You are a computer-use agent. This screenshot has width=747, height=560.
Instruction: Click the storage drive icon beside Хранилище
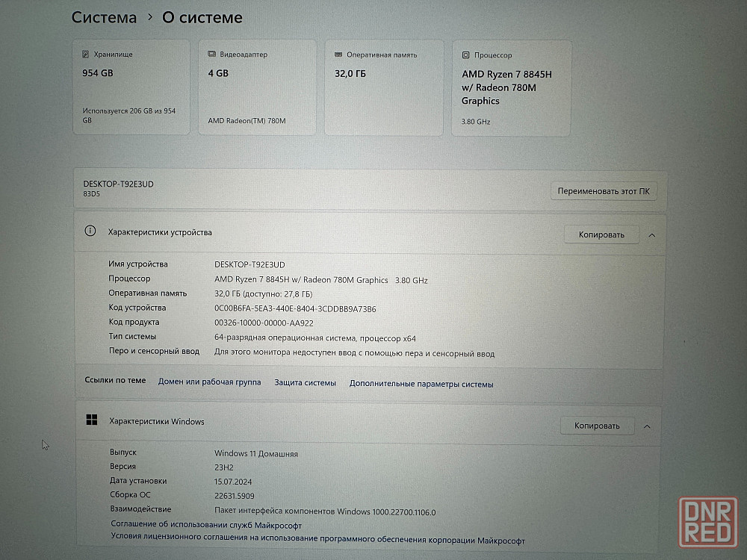coord(87,55)
